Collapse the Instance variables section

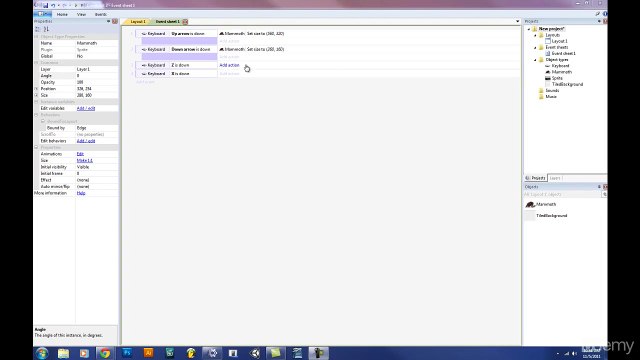[x=36, y=102]
